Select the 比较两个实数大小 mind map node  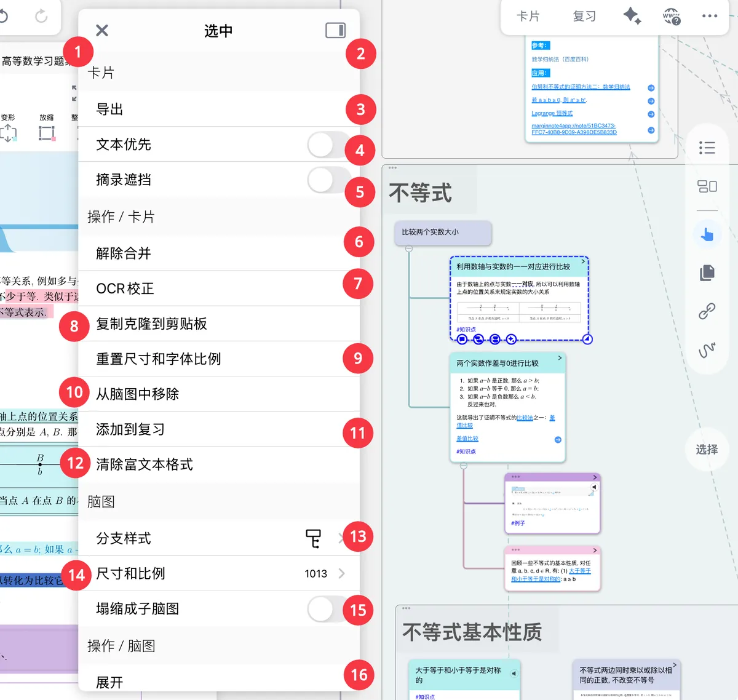tap(443, 233)
